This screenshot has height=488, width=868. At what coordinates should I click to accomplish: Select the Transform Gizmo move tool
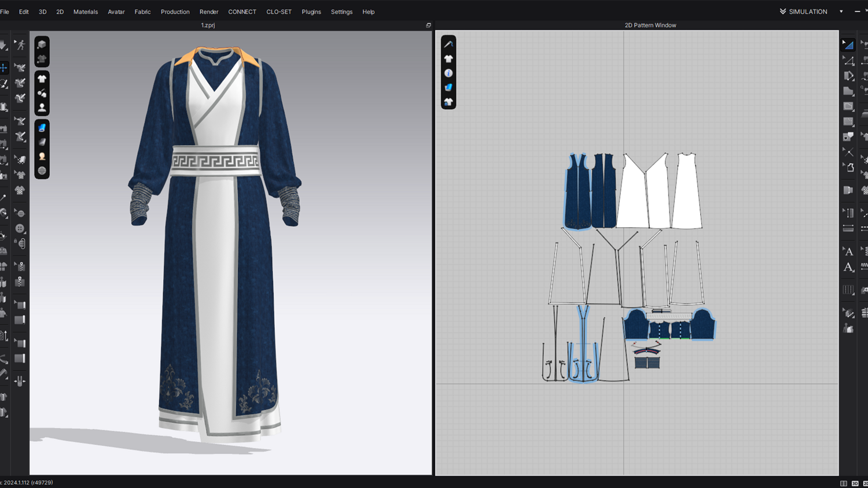4,68
